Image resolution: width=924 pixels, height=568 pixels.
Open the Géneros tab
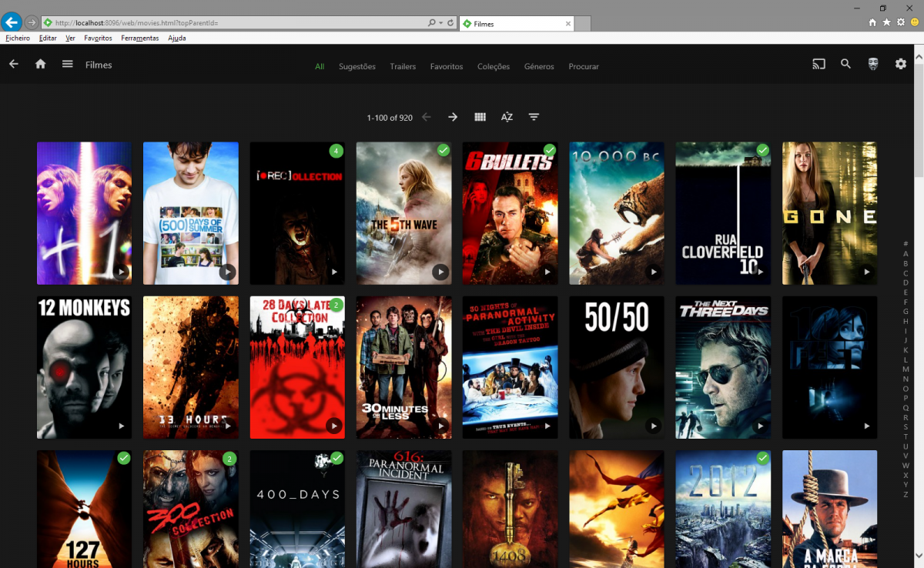pos(539,66)
